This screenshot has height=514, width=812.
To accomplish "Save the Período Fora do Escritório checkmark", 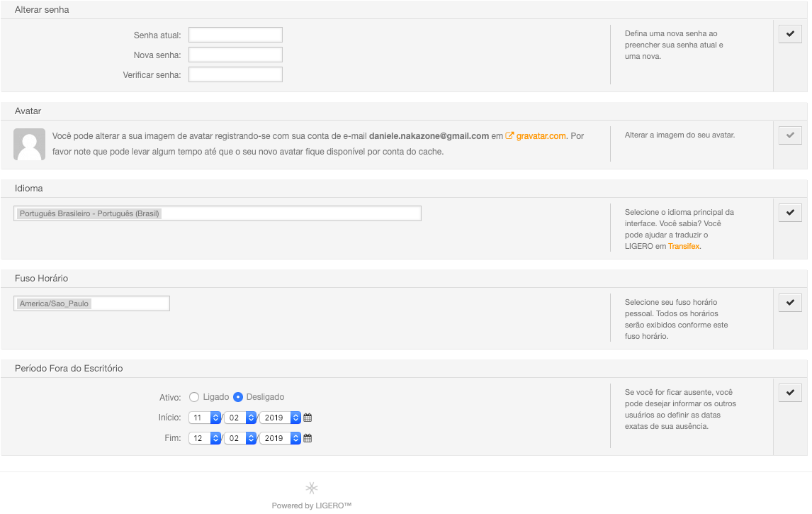I will coord(790,393).
